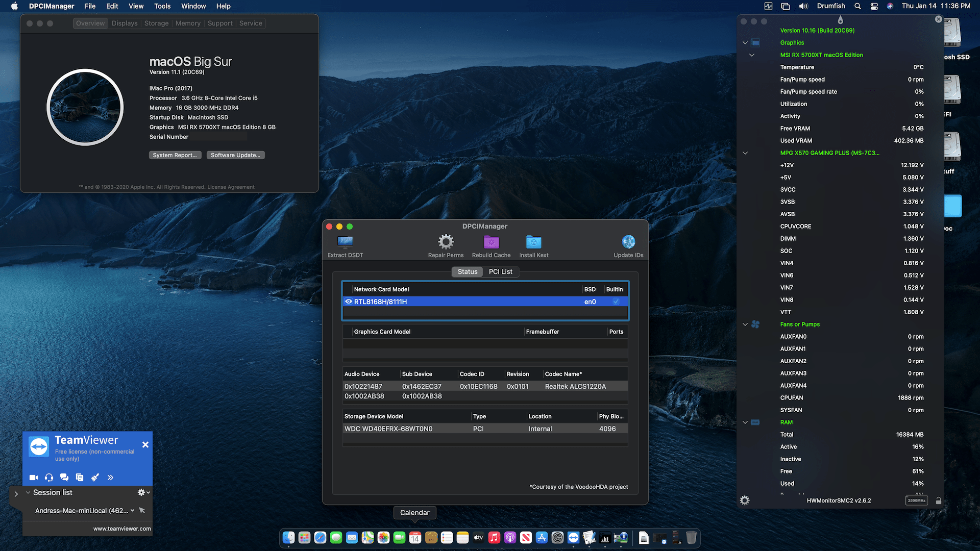Select WDC WD40EFRX-68WT0N0 storage row
Viewport: 980px width, 551px height.
(485, 429)
